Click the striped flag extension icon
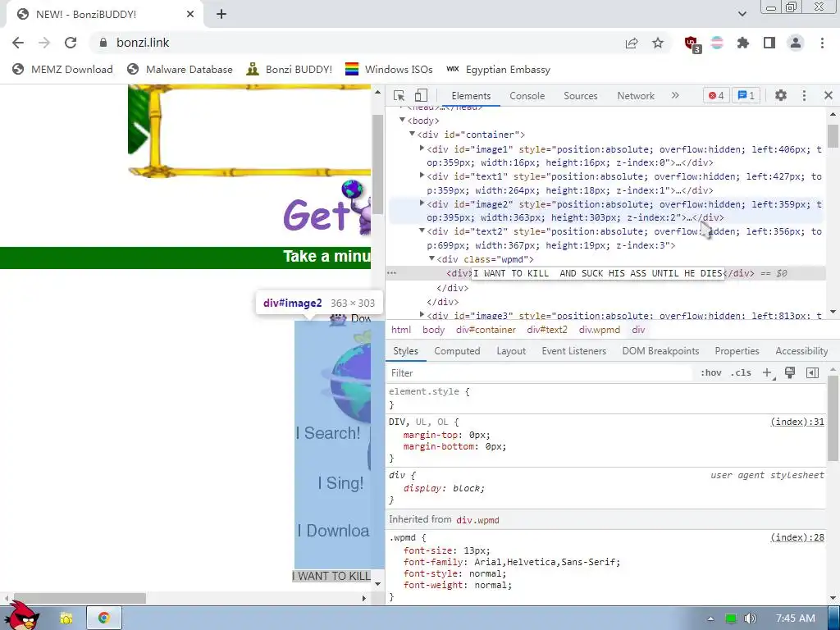This screenshot has width=840, height=630. [x=717, y=43]
